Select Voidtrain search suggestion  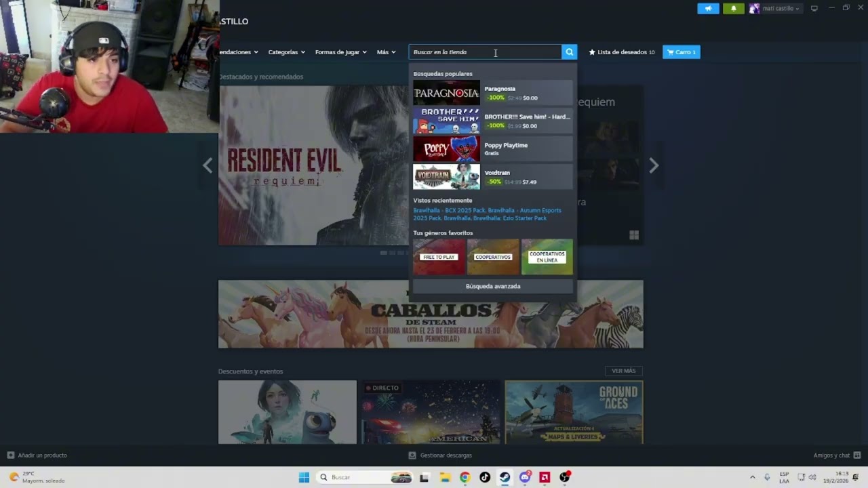tap(493, 177)
